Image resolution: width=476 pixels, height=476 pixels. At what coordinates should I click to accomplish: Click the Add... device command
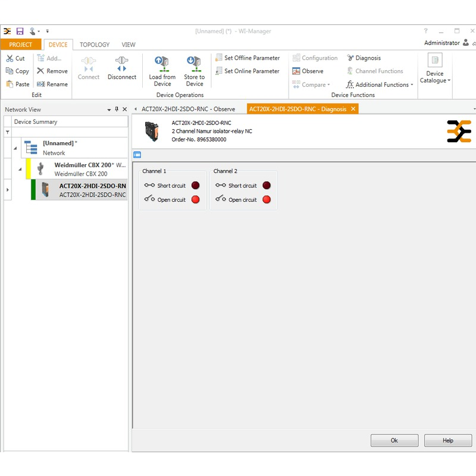coord(49,58)
